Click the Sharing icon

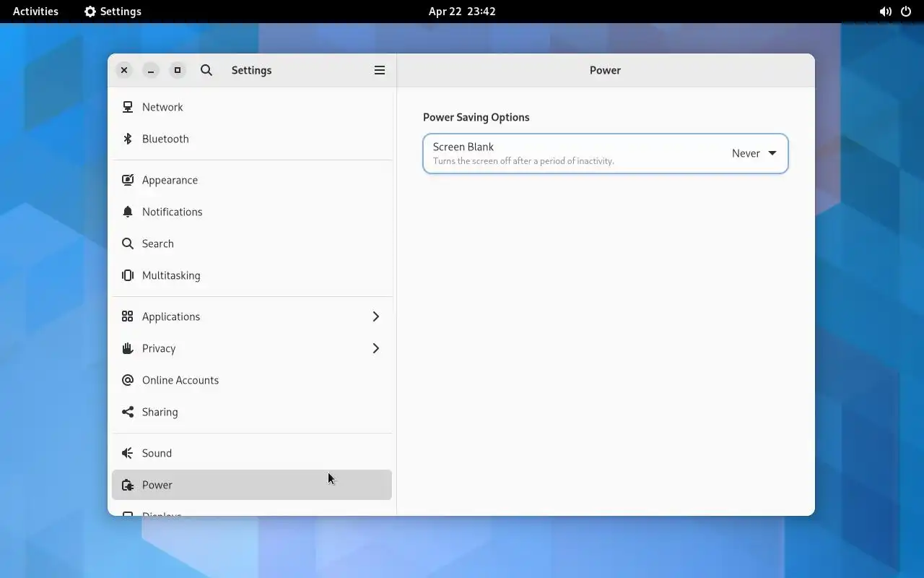(128, 412)
